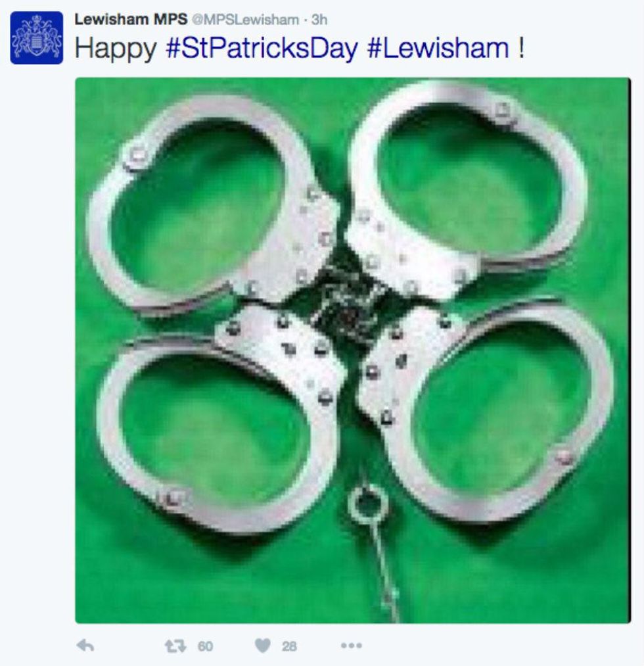Click the word Happy in the tweet text
The height and width of the screenshot is (666, 644).
[x=116, y=49]
